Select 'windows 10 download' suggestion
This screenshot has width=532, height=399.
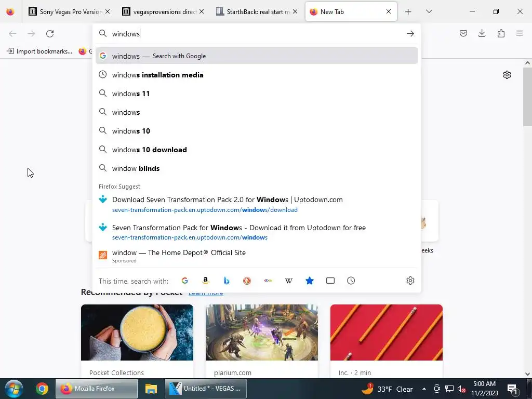click(x=257, y=150)
